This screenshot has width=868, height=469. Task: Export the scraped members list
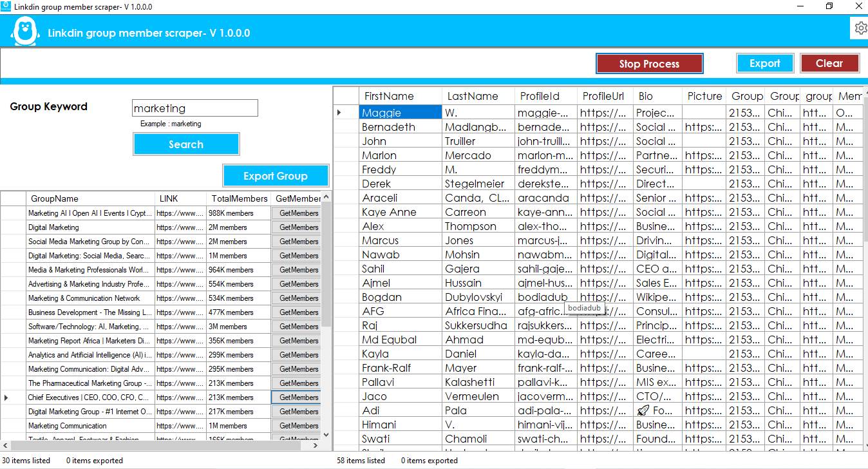765,63
